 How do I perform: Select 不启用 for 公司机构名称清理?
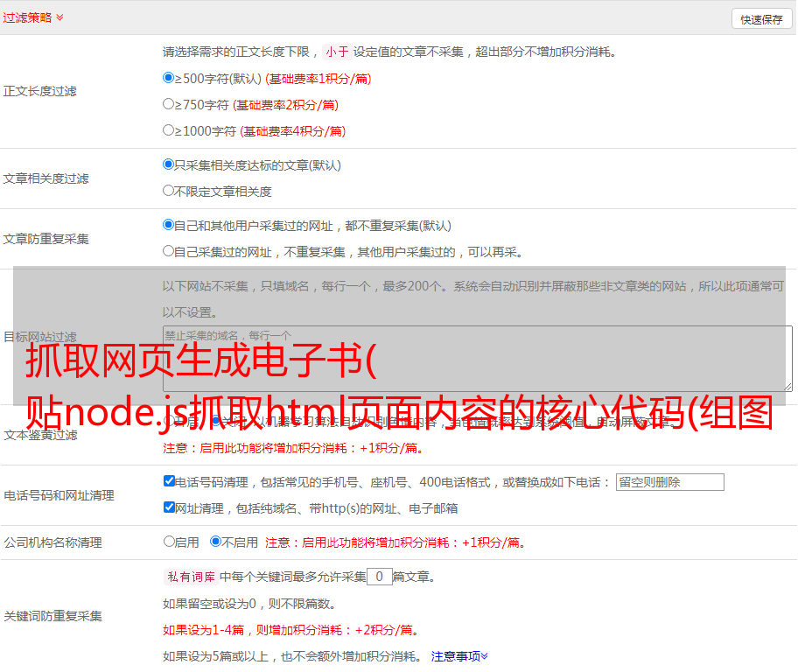tap(216, 542)
